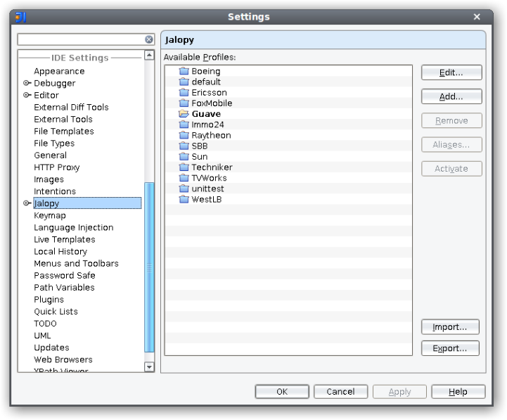This screenshot has width=507, height=420.
Task: Click the Immo24 profile folder icon
Action: pos(184,125)
